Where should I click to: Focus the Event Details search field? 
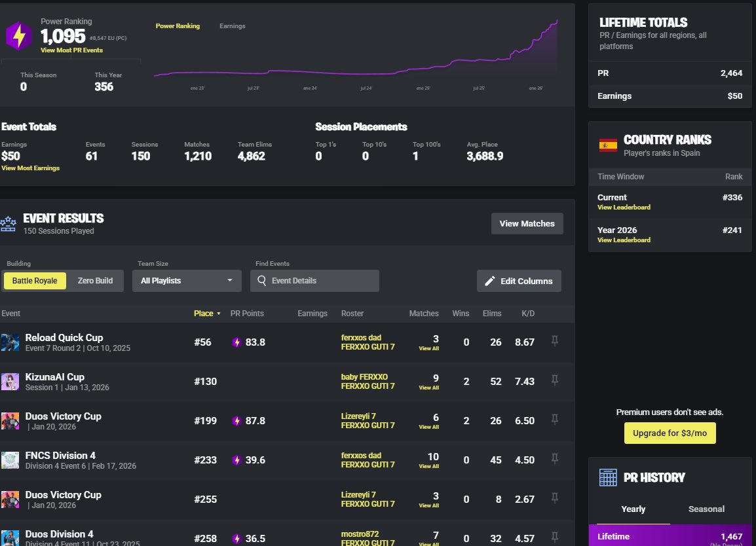point(314,280)
